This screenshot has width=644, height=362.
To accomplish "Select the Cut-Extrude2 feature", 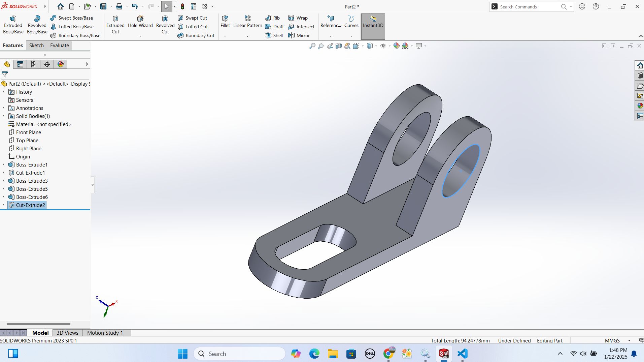I will pyautogui.click(x=27, y=205).
